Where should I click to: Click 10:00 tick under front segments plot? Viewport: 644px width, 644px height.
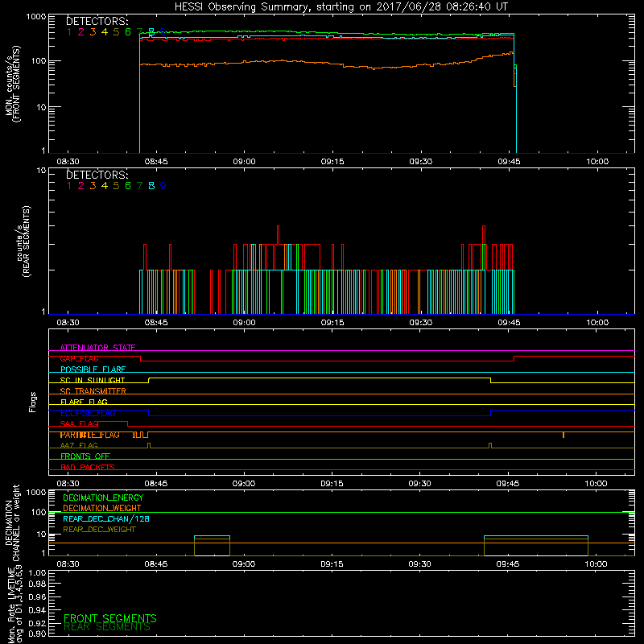pyautogui.click(x=597, y=162)
